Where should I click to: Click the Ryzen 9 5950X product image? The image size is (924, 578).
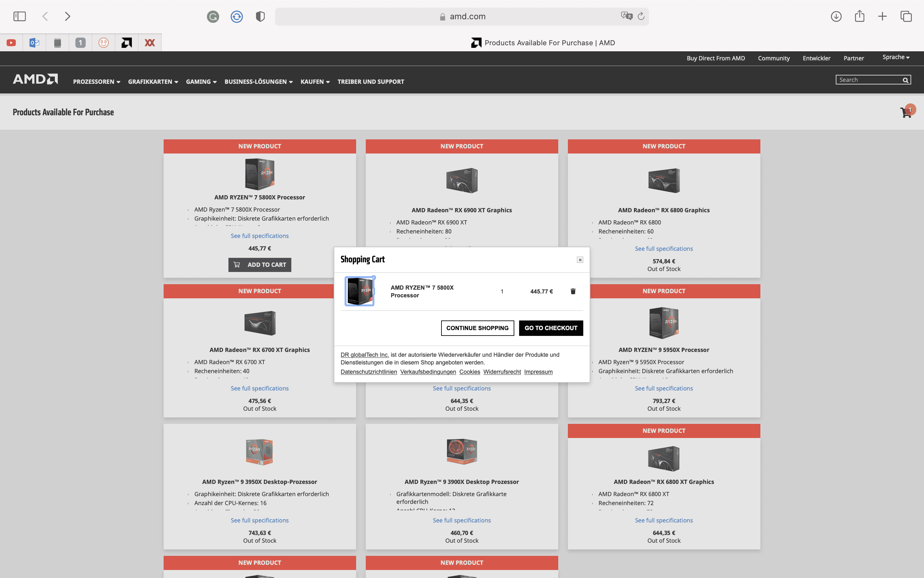click(663, 323)
